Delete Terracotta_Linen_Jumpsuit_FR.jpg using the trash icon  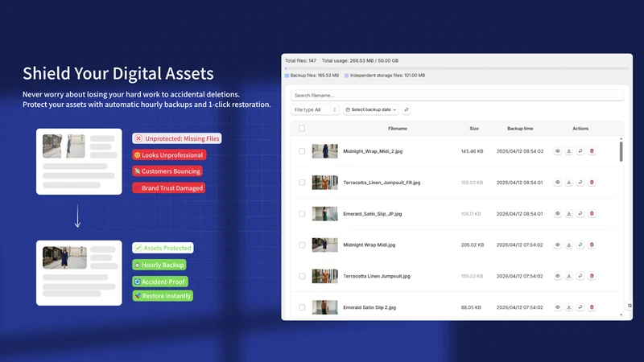coord(592,183)
